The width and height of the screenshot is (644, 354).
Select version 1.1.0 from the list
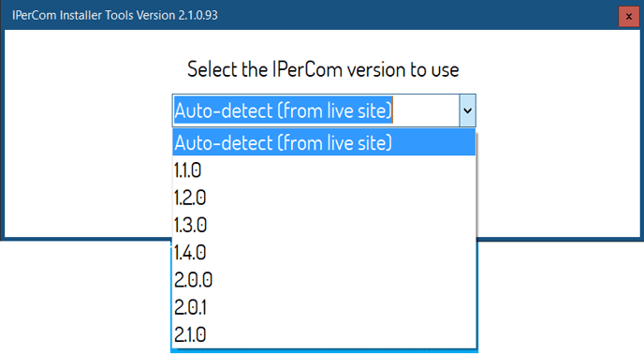324,170
